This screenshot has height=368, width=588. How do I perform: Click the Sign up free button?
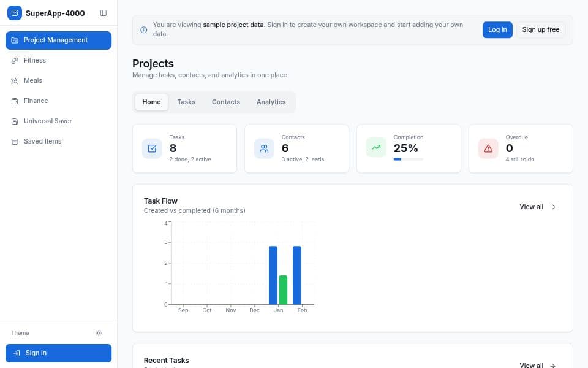[540, 29]
